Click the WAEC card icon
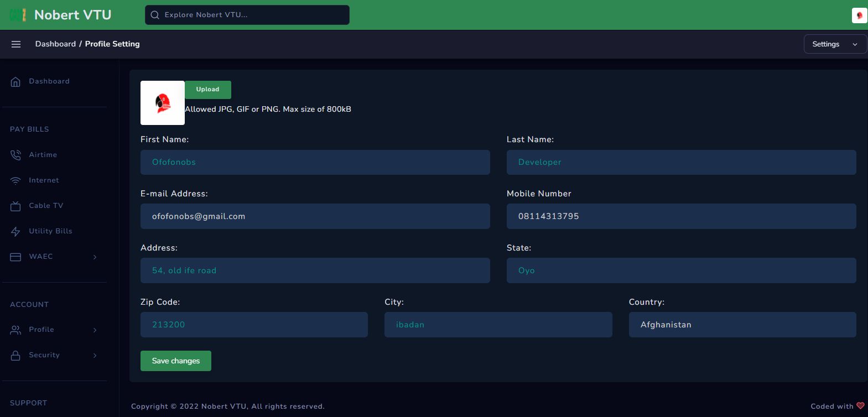 point(15,257)
